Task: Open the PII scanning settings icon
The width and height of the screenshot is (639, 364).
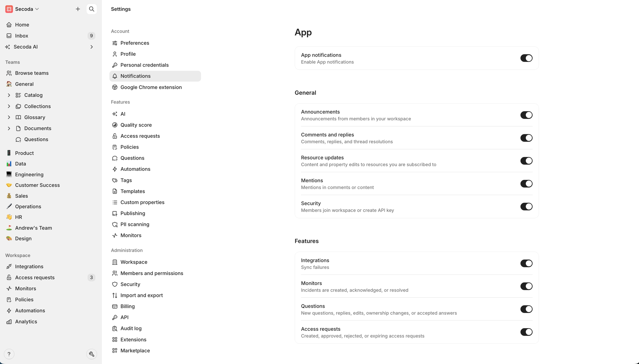Action: 115,225
